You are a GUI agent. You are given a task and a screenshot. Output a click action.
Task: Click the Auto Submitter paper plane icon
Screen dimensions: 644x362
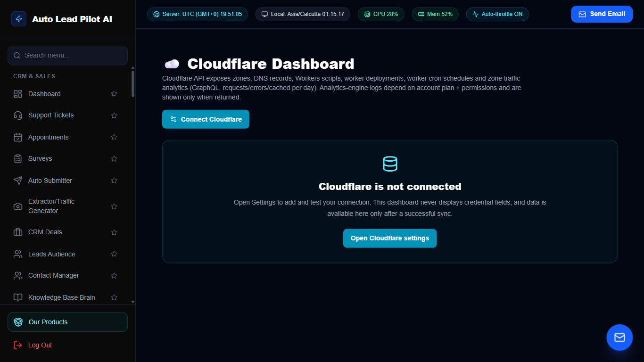click(x=18, y=181)
